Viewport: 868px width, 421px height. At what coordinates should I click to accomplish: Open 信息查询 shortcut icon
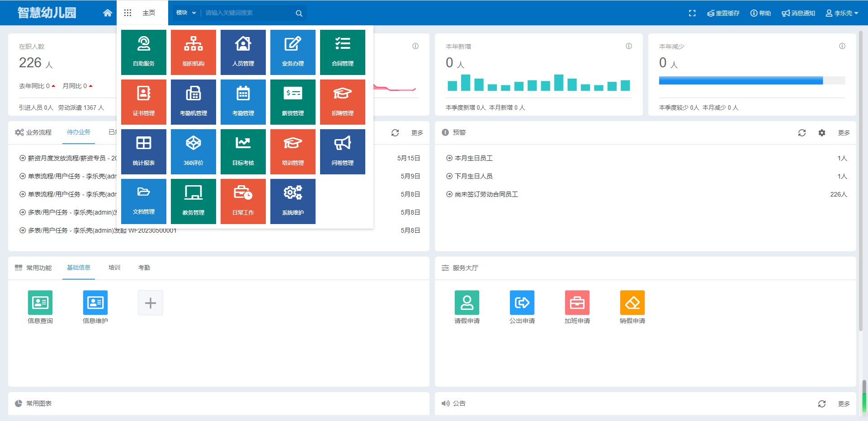40,303
